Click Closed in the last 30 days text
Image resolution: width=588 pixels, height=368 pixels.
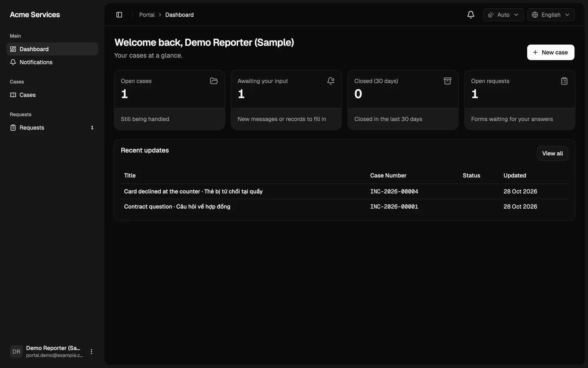388,119
